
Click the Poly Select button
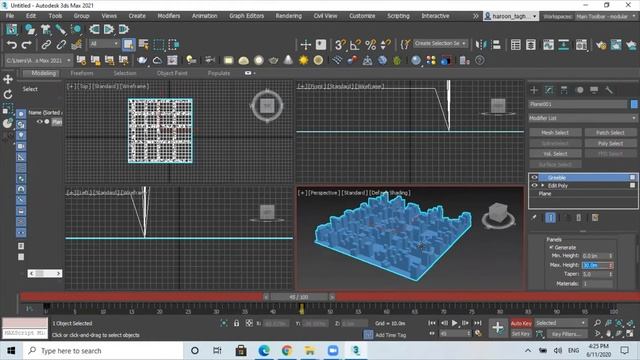coord(610,143)
